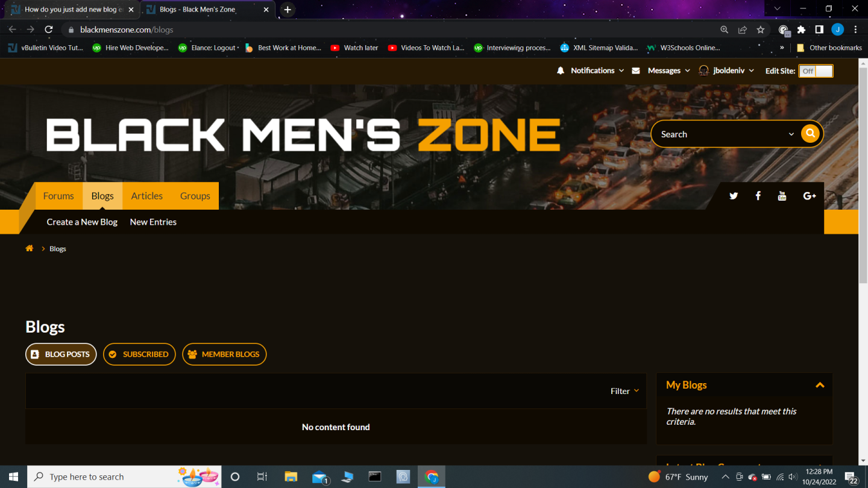Open the New Entries link
The width and height of the screenshot is (868, 488).
153,222
